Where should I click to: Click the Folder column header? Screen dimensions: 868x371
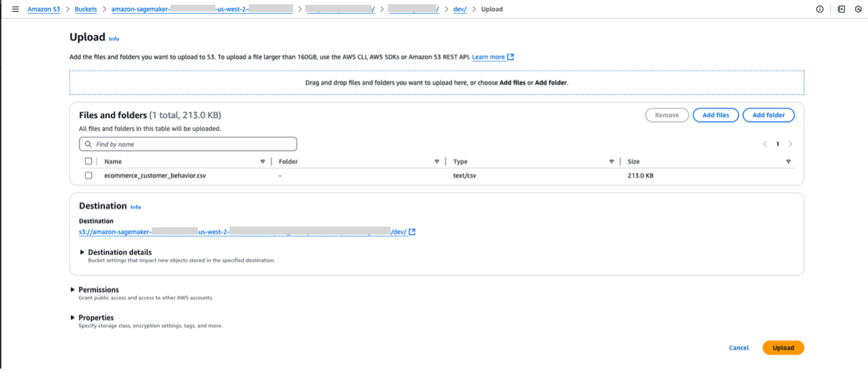[x=288, y=162]
